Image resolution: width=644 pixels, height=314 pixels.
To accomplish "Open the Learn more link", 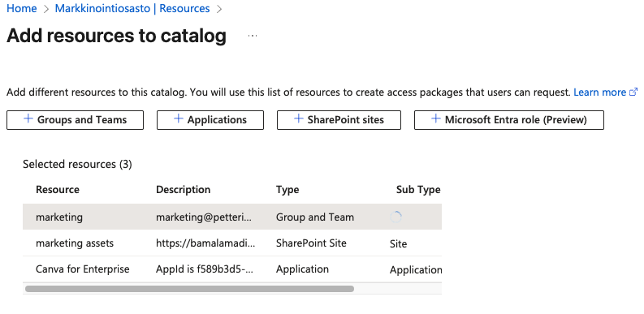I will [599, 92].
